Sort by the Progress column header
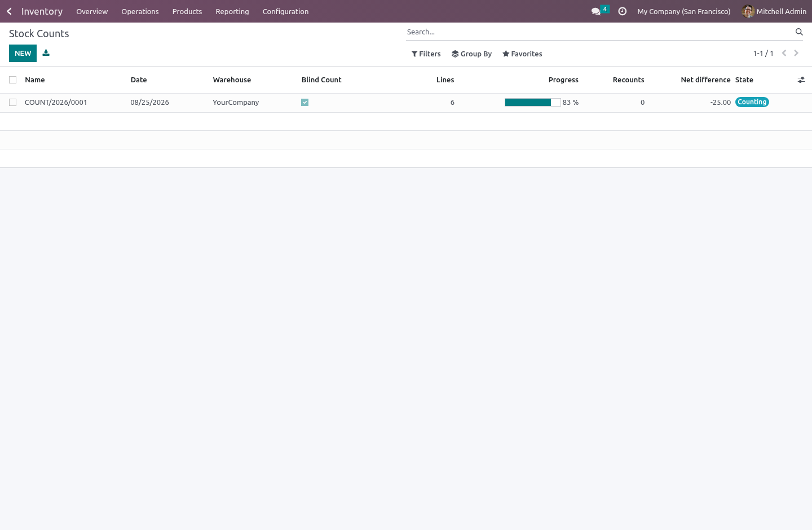 pos(563,80)
